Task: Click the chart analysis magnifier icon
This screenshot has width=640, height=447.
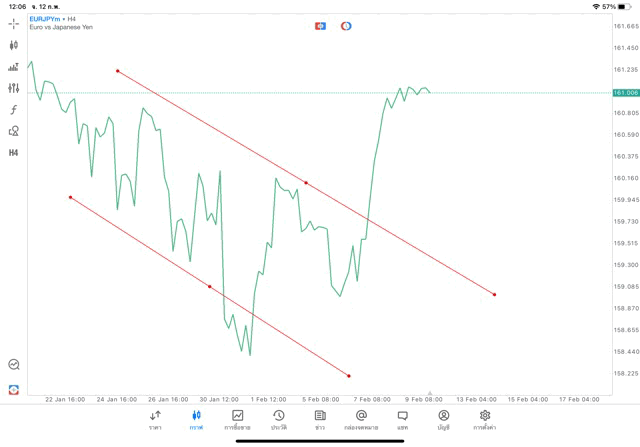Action: [14, 364]
